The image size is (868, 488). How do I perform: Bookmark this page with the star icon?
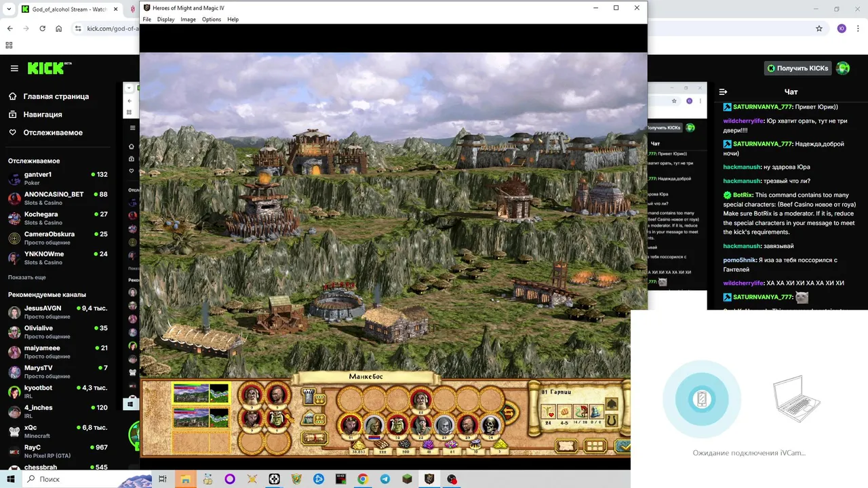(819, 28)
